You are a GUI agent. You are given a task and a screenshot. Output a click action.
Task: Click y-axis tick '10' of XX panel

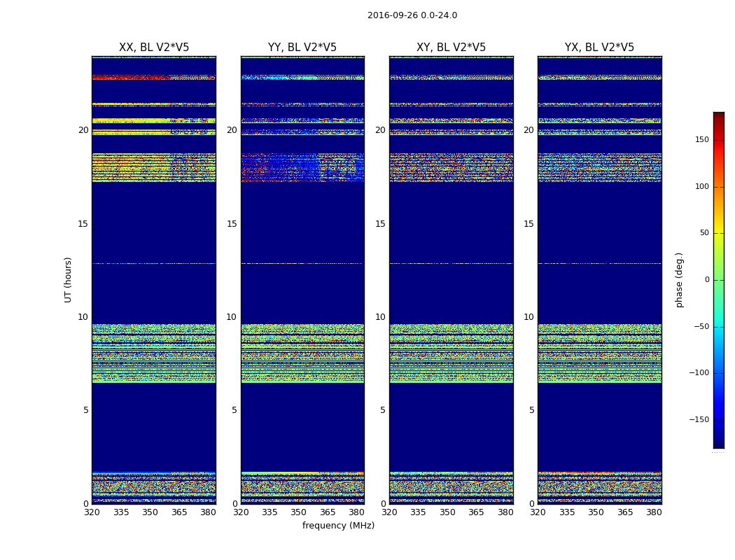click(83, 317)
